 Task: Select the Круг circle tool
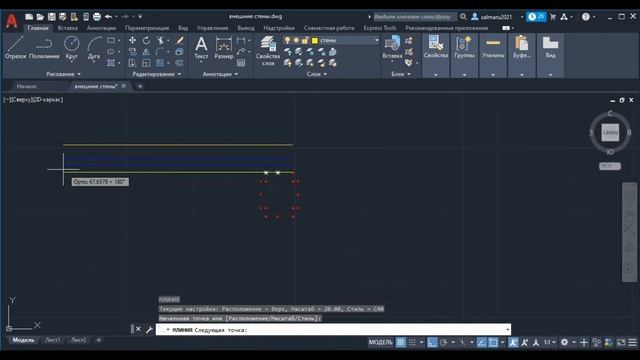72,47
